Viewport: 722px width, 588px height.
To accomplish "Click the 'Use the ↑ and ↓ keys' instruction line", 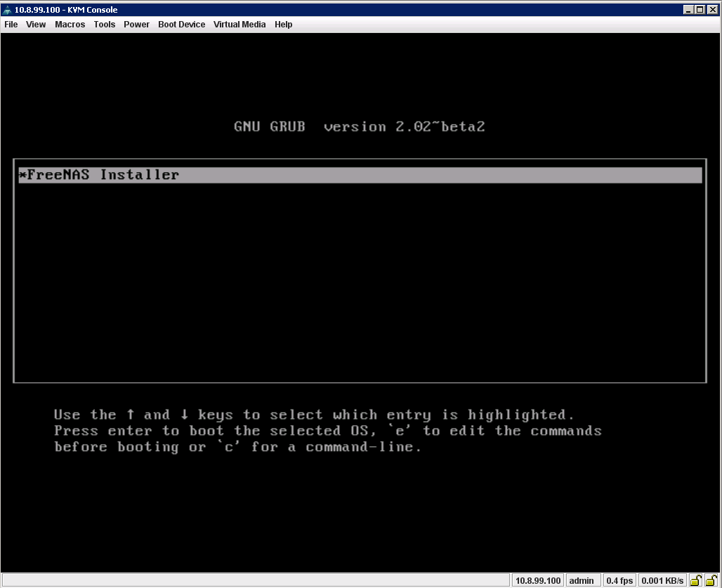I will [x=315, y=415].
